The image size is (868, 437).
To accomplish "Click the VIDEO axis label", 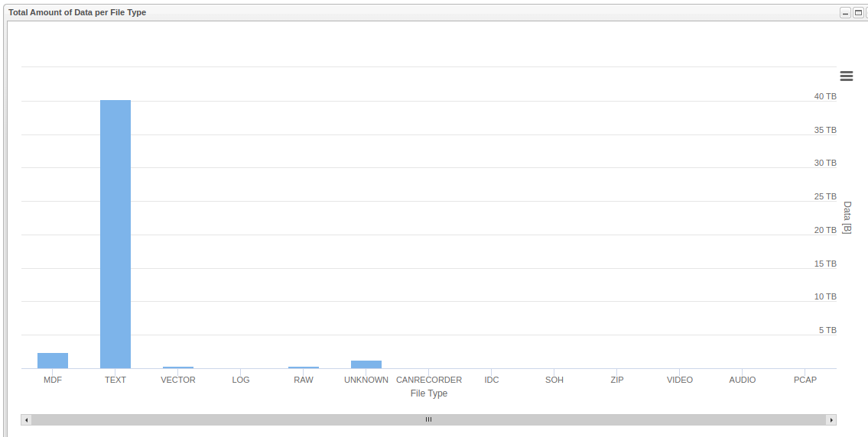I will [x=680, y=380].
